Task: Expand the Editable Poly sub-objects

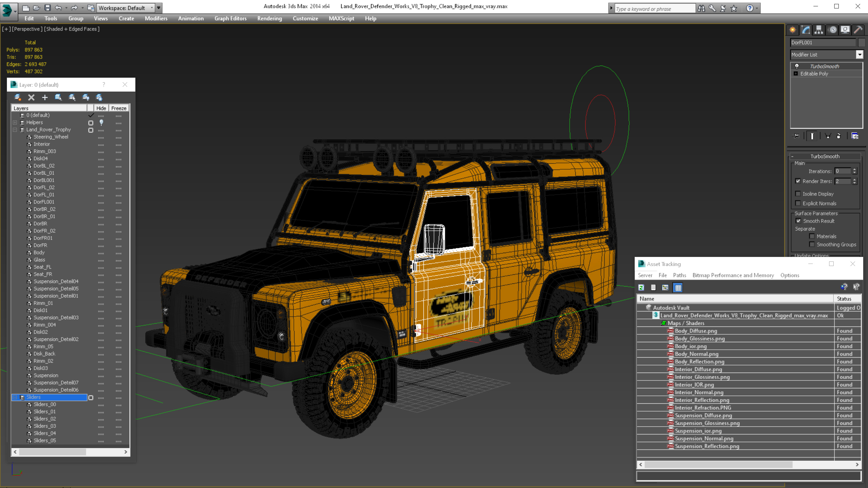Action: (x=796, y=74)
